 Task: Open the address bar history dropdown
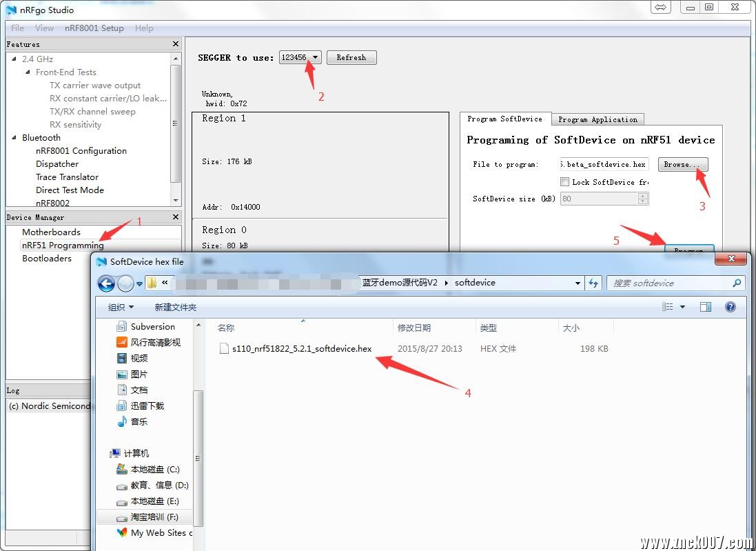pyautogui.click(x=578, y=283)
